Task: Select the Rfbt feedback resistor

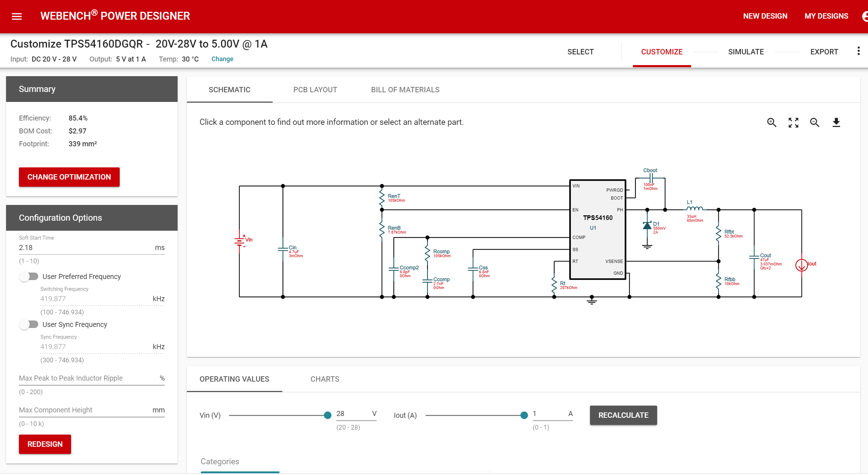Action: coord(719,234)
